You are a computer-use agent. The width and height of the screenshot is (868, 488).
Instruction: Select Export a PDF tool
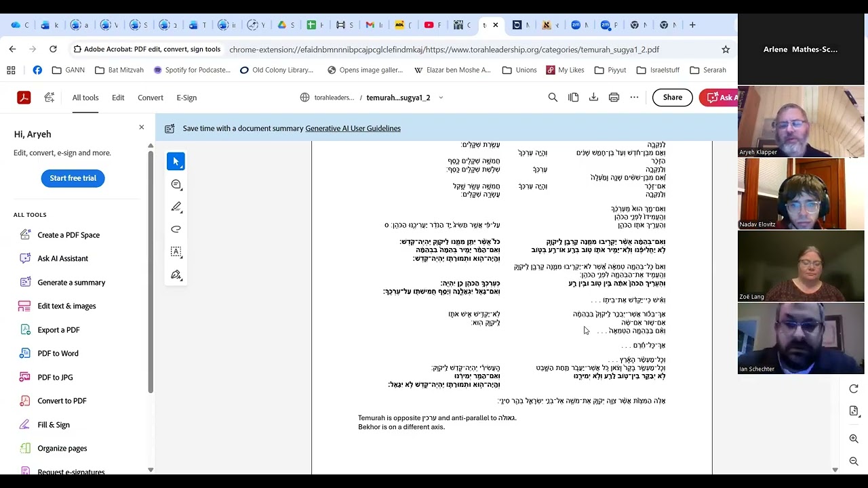[58, 330]
